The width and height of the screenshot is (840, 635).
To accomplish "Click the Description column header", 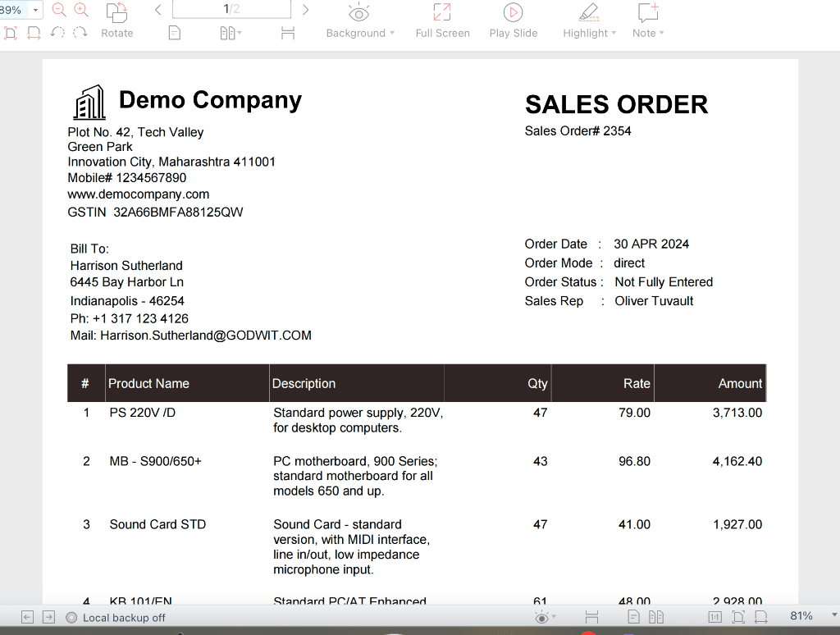I will pos(304,384).
